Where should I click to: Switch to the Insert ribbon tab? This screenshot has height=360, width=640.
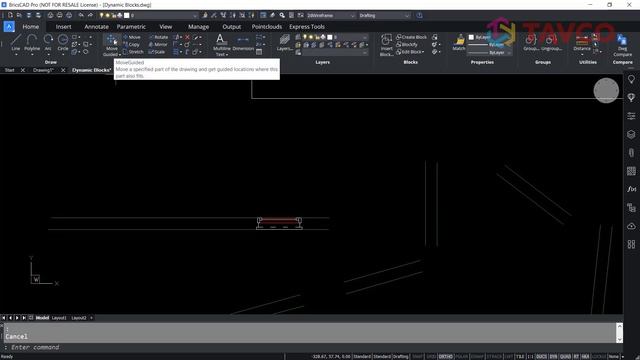[63, 27]
